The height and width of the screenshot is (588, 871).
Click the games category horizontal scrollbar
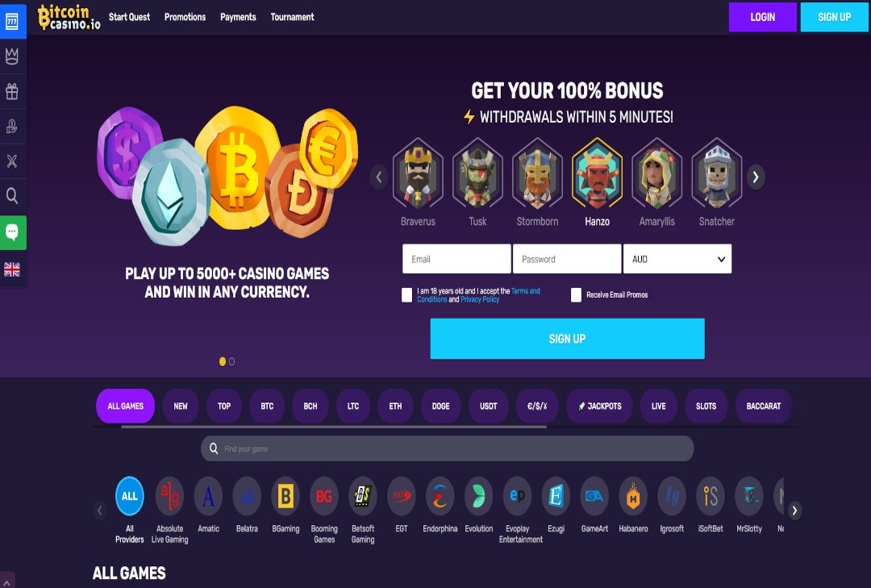tap(334, 427)
